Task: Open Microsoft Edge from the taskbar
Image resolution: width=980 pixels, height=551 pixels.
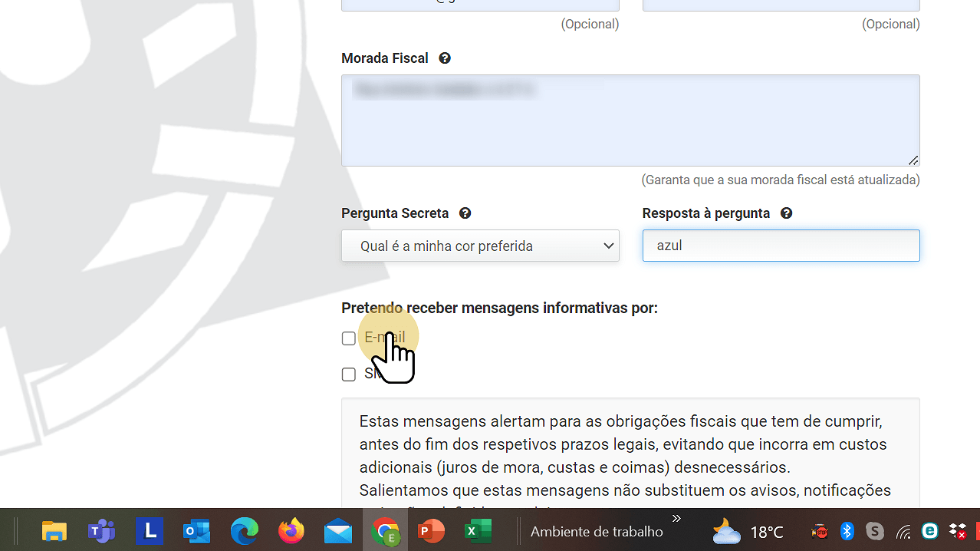Action: coord(245,531)
